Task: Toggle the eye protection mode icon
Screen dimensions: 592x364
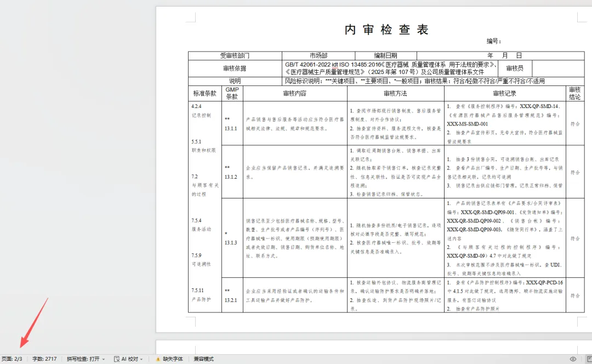Action: [x=573, y=359]
